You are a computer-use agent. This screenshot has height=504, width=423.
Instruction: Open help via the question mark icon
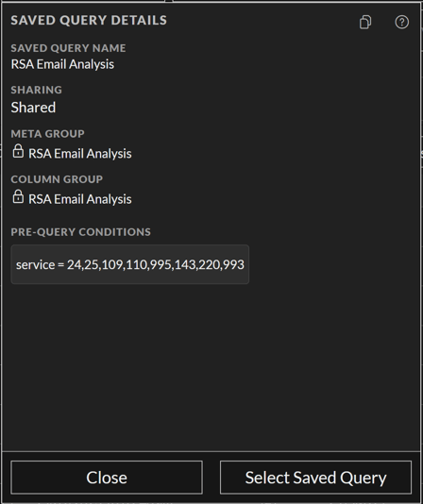402,22
